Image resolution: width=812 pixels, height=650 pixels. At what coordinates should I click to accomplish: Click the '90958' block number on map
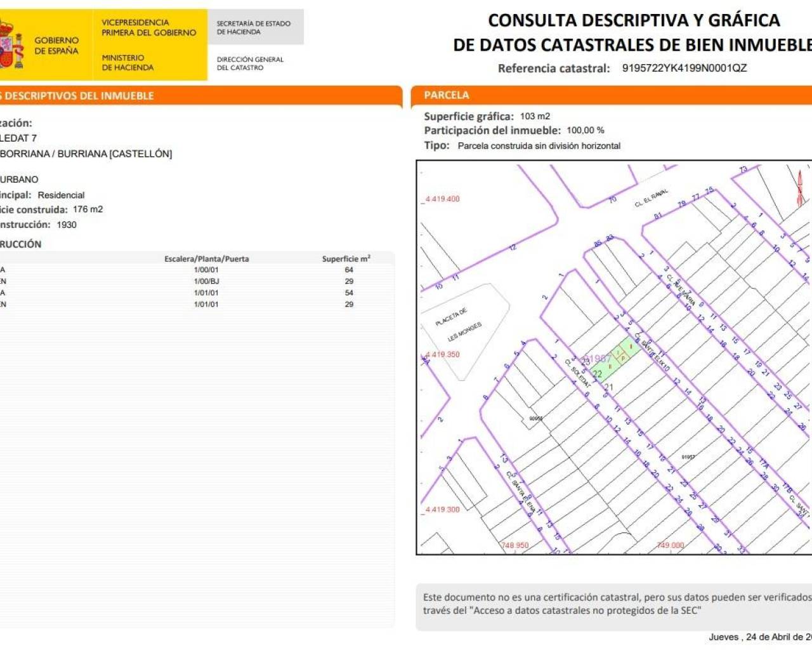tap(536, 418)
